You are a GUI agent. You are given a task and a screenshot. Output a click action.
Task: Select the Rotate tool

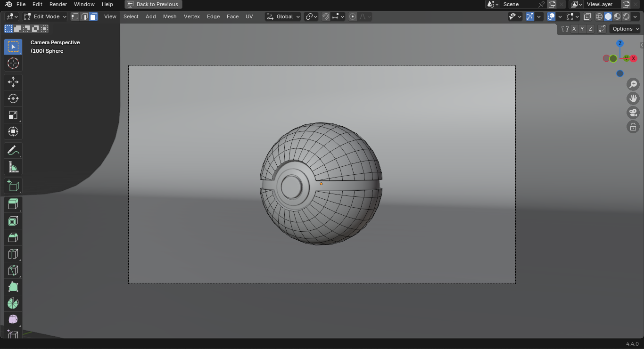(13, 98)
